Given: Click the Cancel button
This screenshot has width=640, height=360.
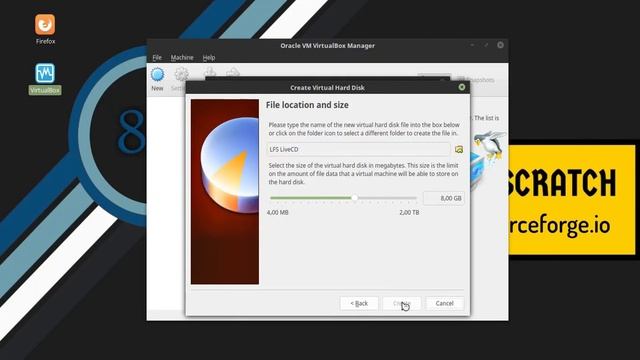Looking at the screenshot, I should point(444,303).
